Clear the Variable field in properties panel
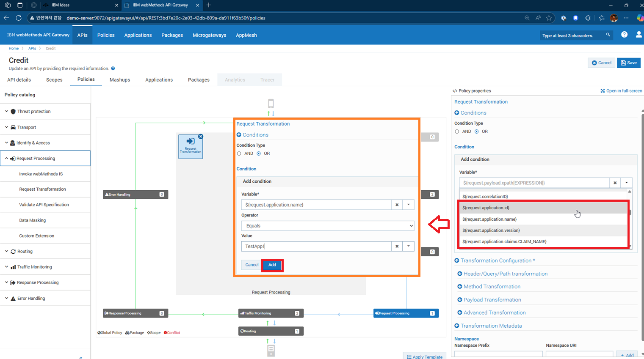 [x=615, y=183]
